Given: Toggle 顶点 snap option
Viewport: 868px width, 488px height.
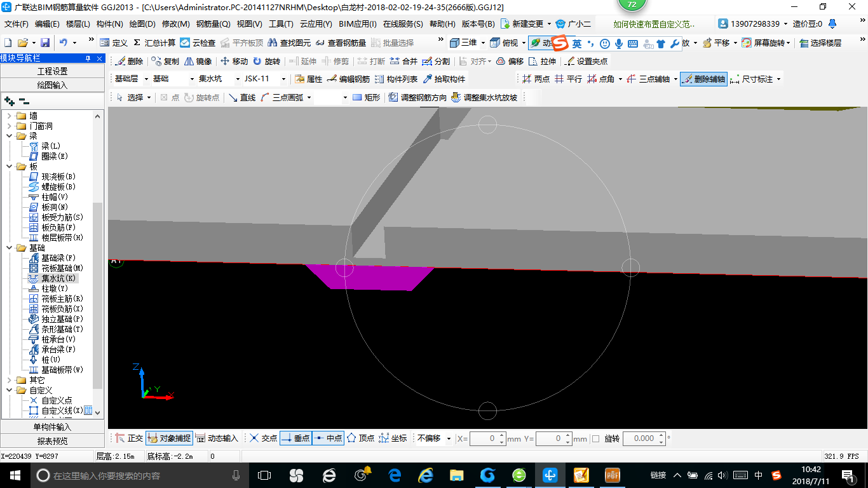Looking at the screenshot, I should [360, 438].
